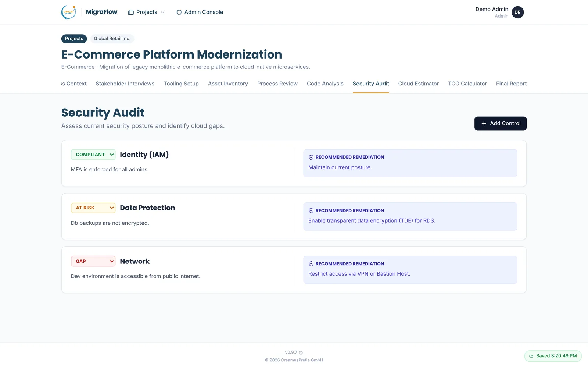Click the Add Control button
Viewport: 588px width, 368px height.
(501, 124)
